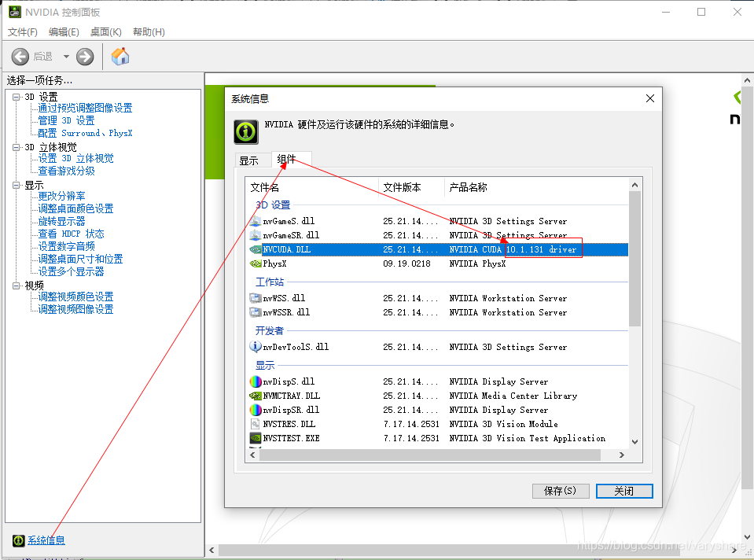Go to Home via house icon
754x560 pixels.
pos(120,57)
